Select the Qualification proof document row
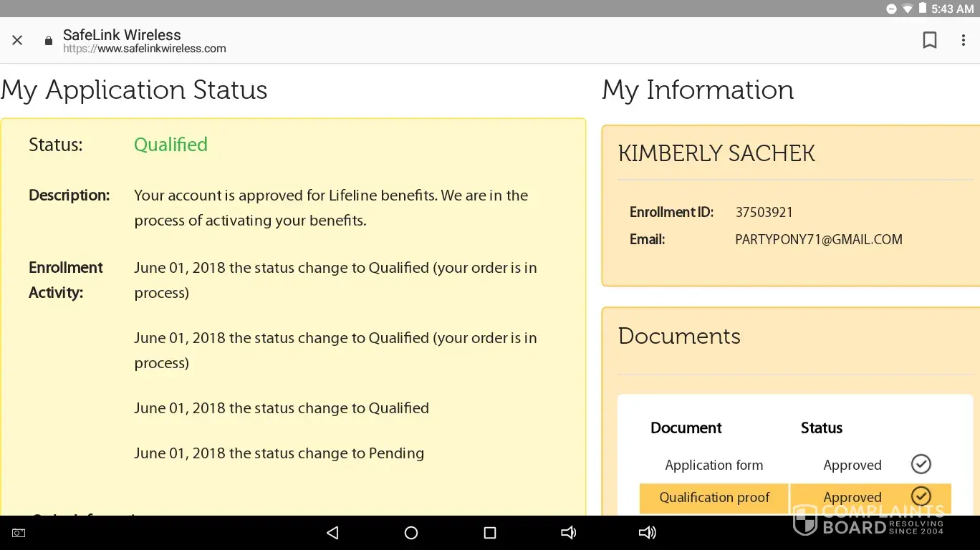 (x=714, y=498)
